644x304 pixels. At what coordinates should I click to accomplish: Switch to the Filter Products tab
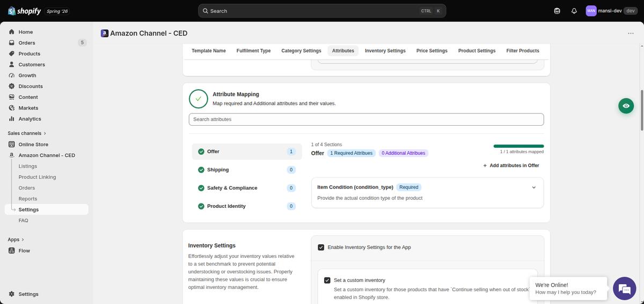(523, 50)
